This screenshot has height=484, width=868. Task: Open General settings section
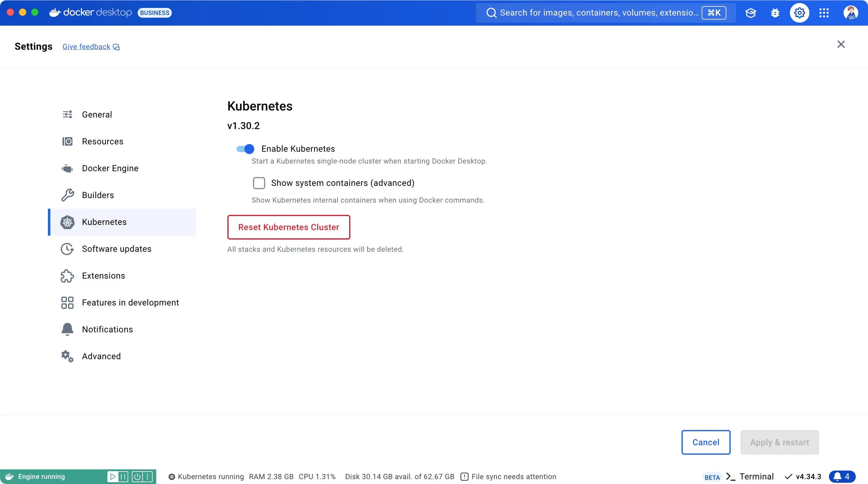click(x=122, y=114)
